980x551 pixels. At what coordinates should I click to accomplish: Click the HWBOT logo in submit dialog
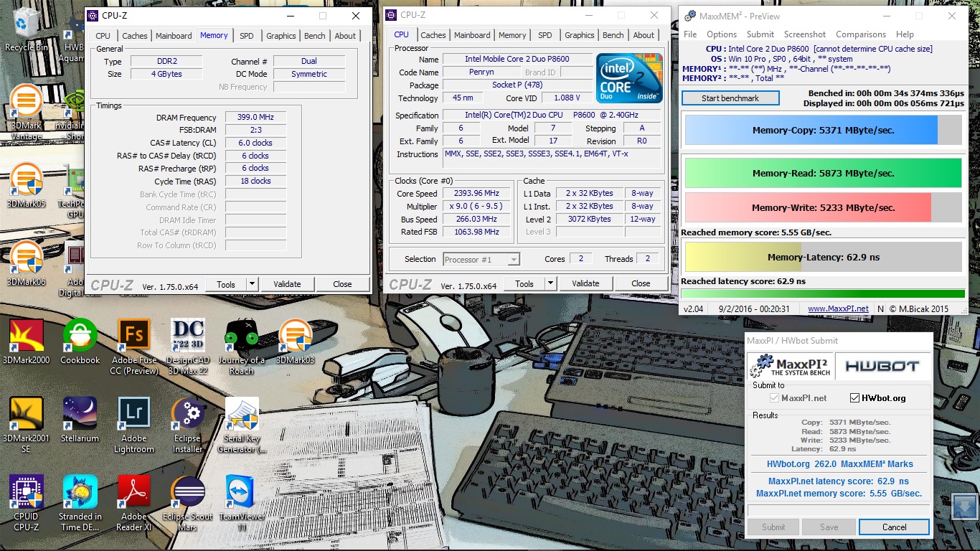pos(882,366)
